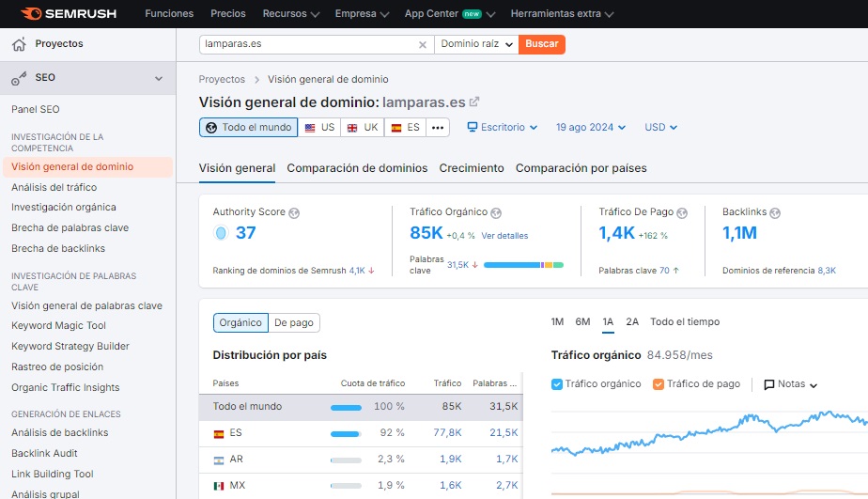Click Todo el mundo traffic share bar
This screenshot has height=499, width=868.
(346, 408)
